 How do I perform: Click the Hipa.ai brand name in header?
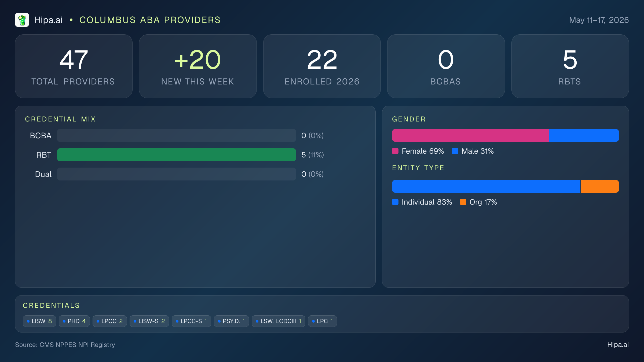(49, 20)
